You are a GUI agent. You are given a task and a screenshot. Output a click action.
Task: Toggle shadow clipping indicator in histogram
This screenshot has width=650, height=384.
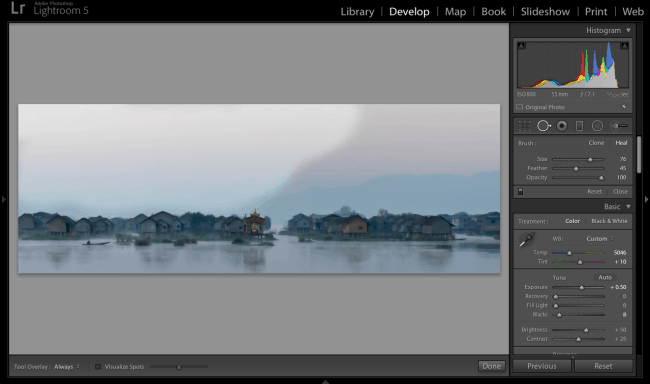click(521, 46)
